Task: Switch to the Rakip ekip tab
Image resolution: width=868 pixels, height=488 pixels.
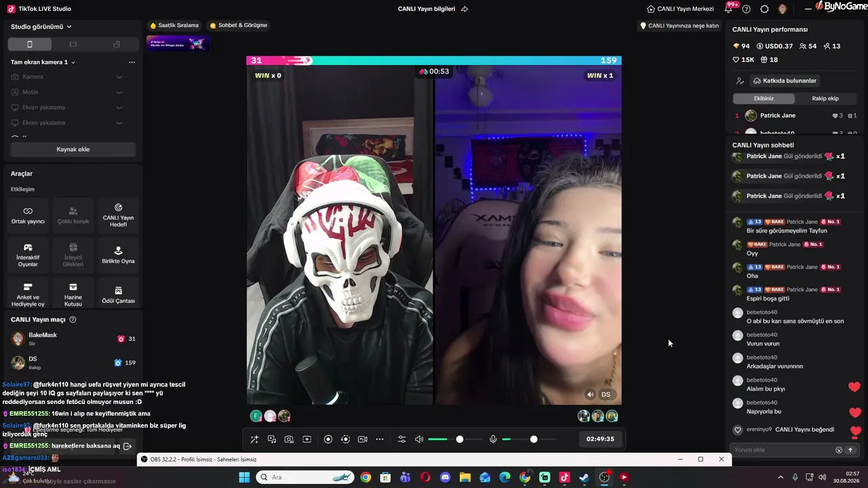Action: coord(825,98)
